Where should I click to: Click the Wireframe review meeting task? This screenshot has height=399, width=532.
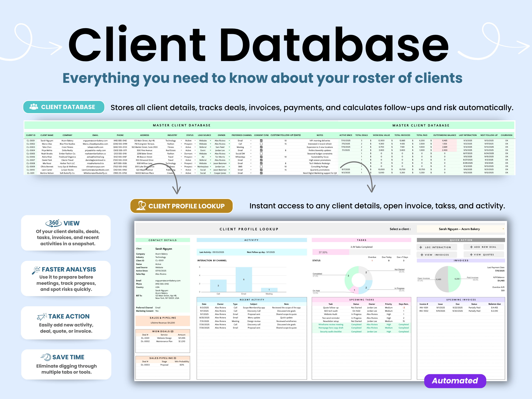331,325
